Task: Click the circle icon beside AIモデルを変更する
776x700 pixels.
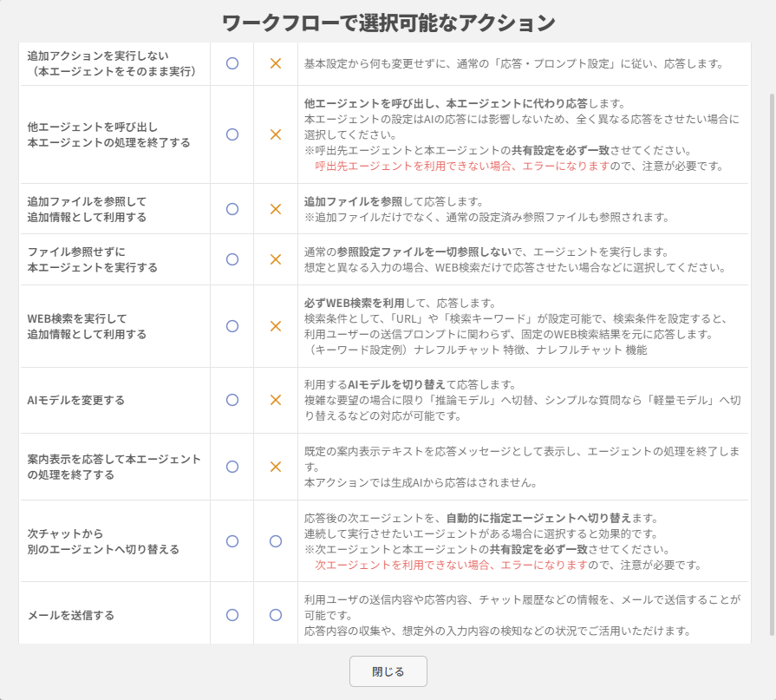Action: click(231, 400)
